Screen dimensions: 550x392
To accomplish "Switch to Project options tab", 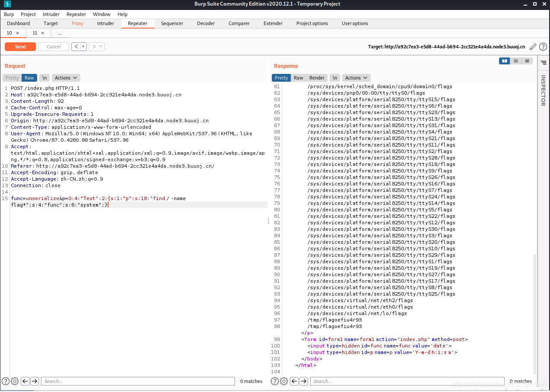I will pyautogui.click(x=312, y=23).
